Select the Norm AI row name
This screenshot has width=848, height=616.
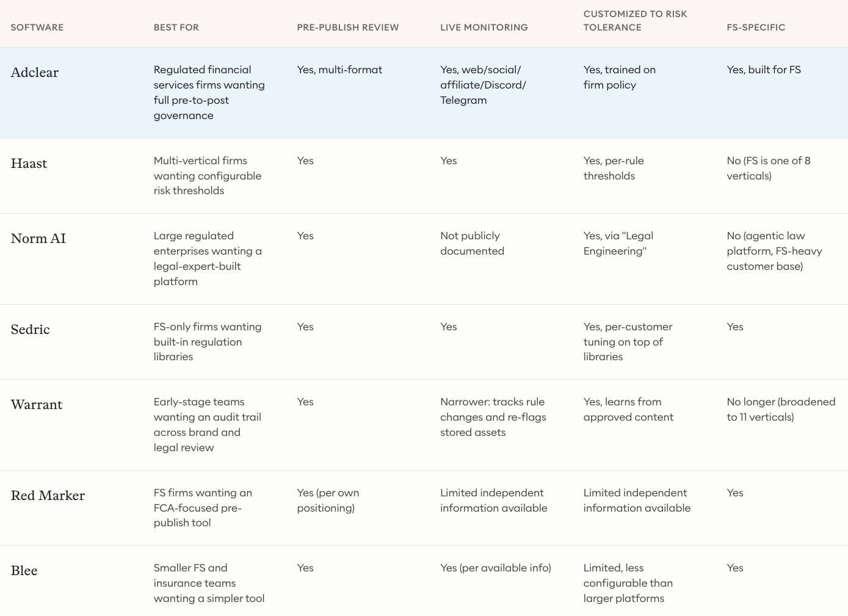[x=38, y=239]
